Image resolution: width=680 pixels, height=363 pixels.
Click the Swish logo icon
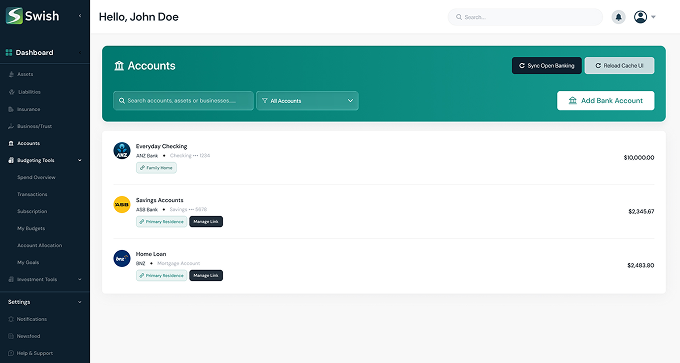(x=14, y=16)
